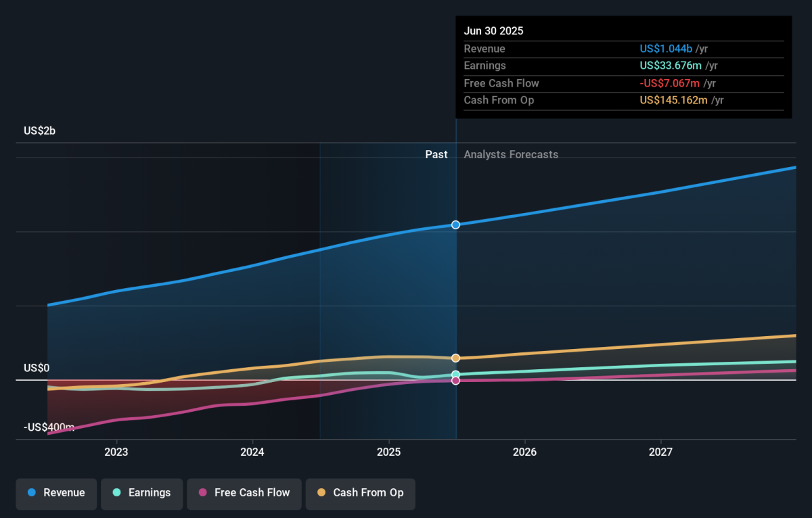Click the pink Free Cash Flow legend dot
The image size is (812, 518).
point(203,493)
